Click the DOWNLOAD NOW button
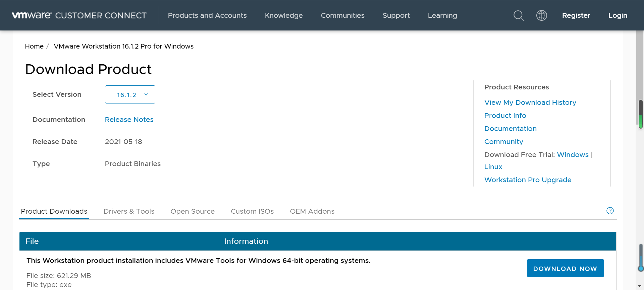644x290 pixels. [x=565, y=268]
